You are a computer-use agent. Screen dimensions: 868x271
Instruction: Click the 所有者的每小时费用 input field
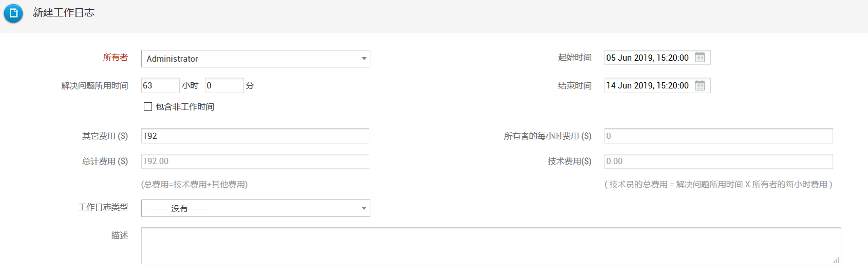point(719,136)
